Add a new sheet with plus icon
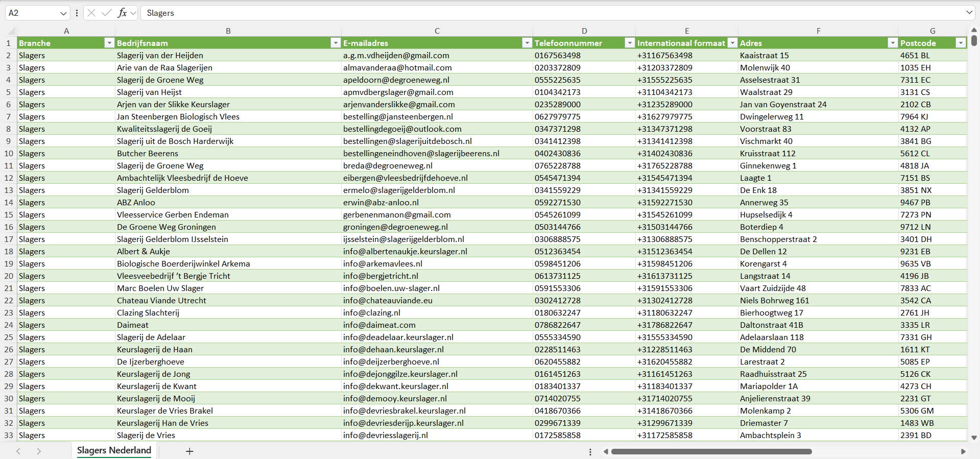980x459 pixels. 189,451
